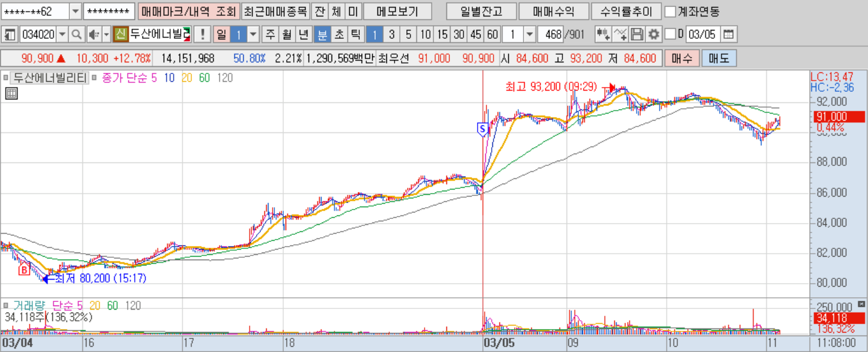
Task: Select 10-minute interval
Action: coord(426,34)
